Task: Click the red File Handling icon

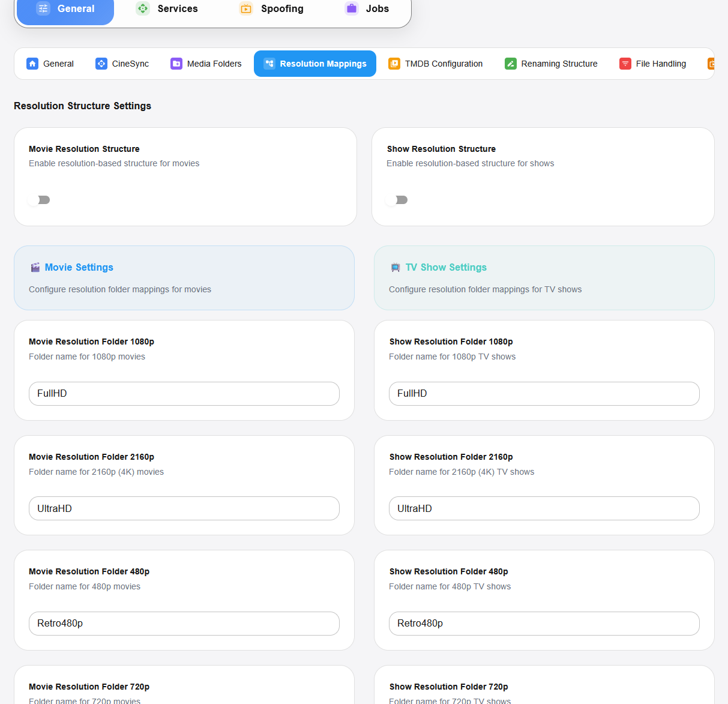Action: [x=625, y=64]
